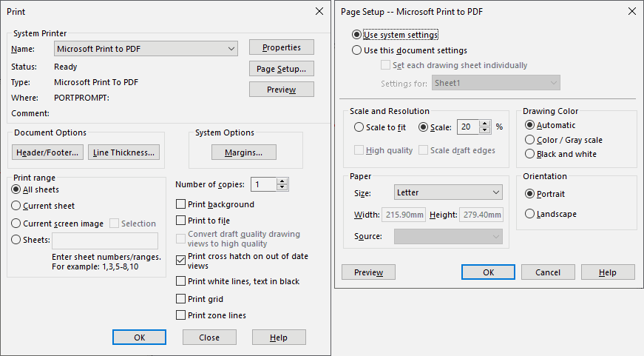This screenshot has height=356, width=644.
Task: Toggle Print cross hatch on out of date views
Action: (x=180, y=261)
